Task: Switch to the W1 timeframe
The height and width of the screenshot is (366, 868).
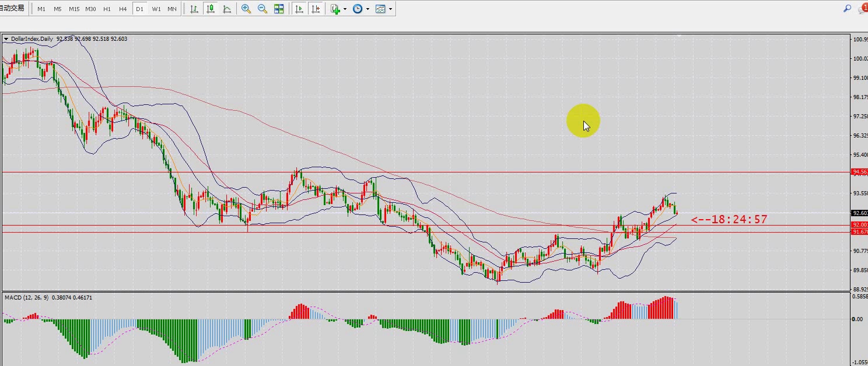Action: coord(156,9)
